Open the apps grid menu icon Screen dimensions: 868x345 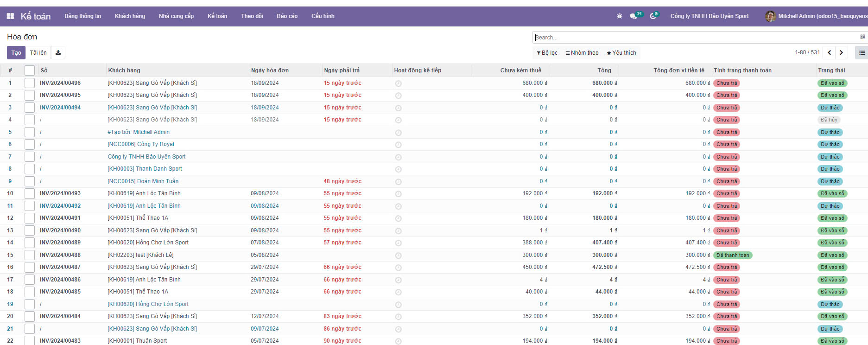[10, 16]
